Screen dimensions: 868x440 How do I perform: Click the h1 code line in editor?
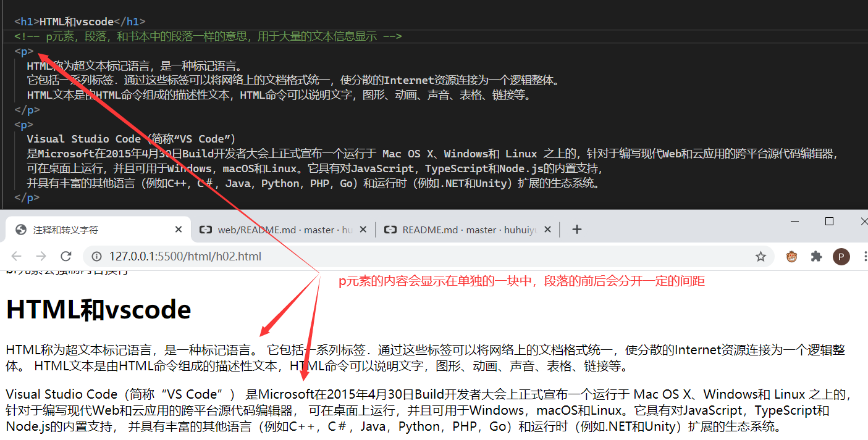pos(80,22)
